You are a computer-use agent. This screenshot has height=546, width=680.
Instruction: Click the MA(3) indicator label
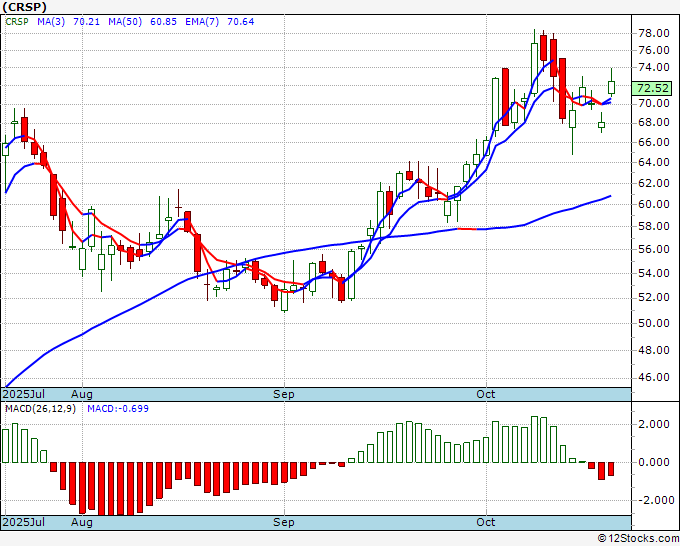click(x=51, y=22)
